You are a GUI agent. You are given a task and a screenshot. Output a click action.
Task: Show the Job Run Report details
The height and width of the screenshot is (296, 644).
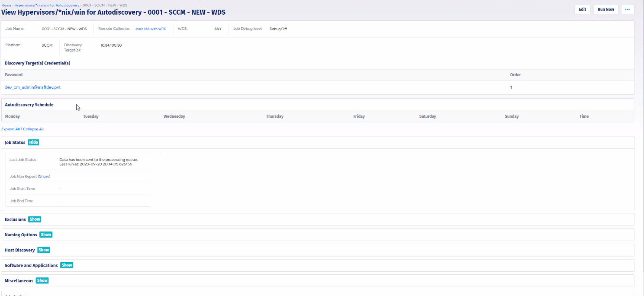(44, 176)
